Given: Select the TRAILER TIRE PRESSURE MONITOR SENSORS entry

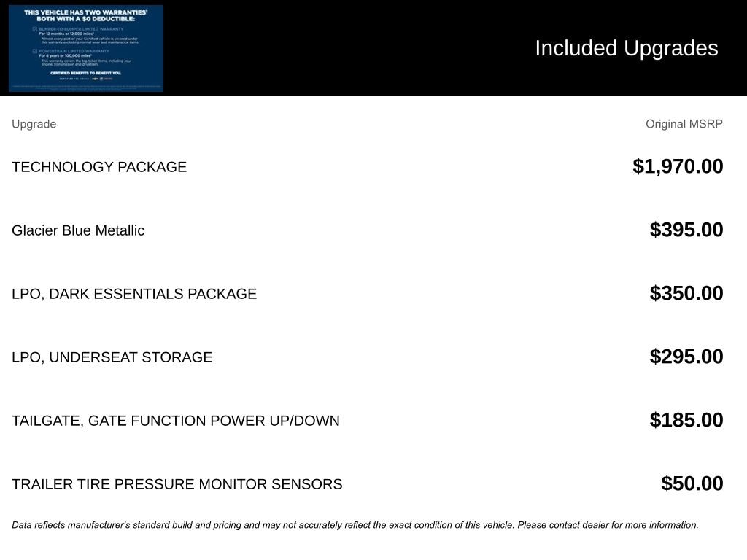Looking at the screenshot, I should (177, 484).
